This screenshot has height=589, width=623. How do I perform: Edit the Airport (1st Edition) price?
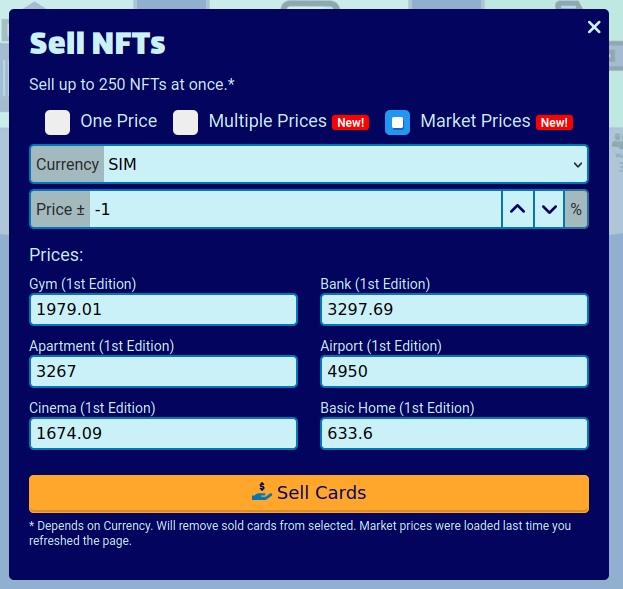(454, 371)
